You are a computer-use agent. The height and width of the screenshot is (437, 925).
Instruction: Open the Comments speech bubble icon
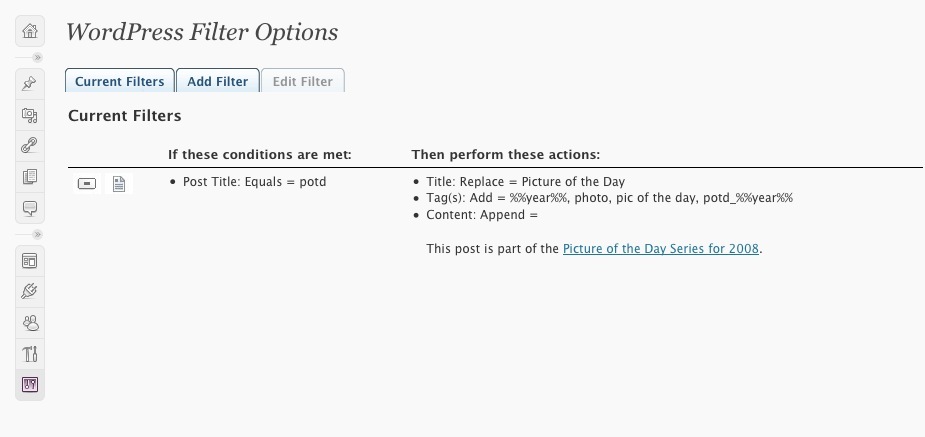point(29,208)
